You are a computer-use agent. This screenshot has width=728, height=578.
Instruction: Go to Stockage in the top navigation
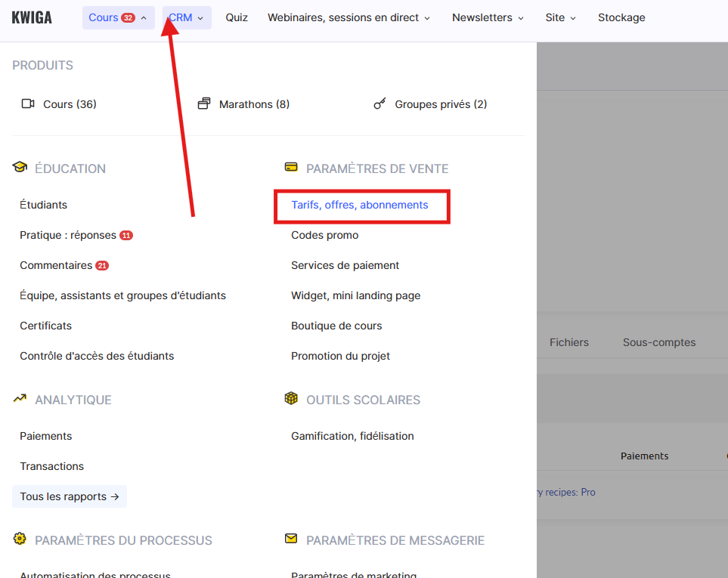click(x=621, y=17)
